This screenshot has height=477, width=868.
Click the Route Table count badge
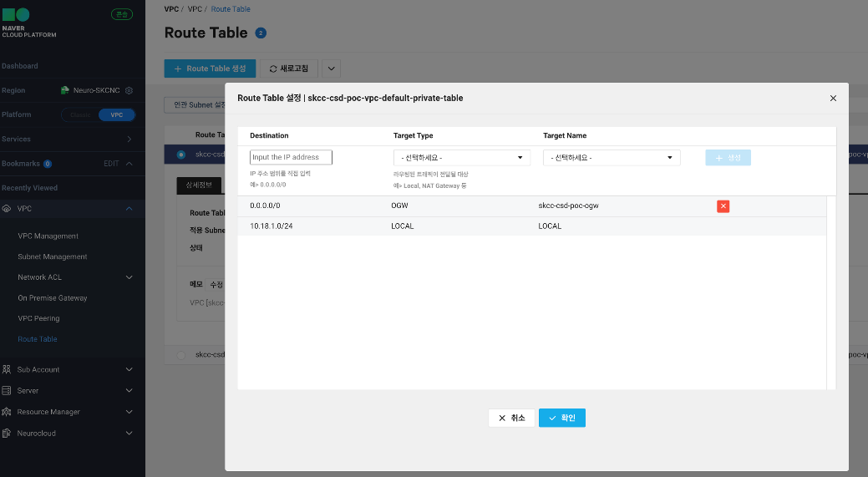pyautogui.click(x=261, y=33)
